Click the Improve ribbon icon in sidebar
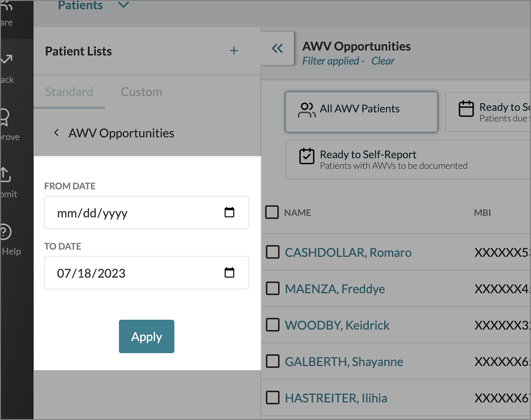Image resolution: width=531 pixels, height=420 pixels. click(x=5, y=118)
